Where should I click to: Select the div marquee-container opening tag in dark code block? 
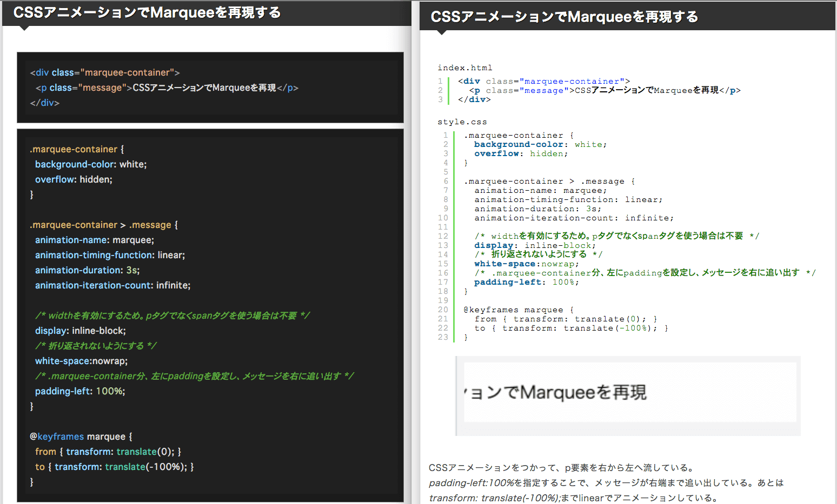coord(105,72)
